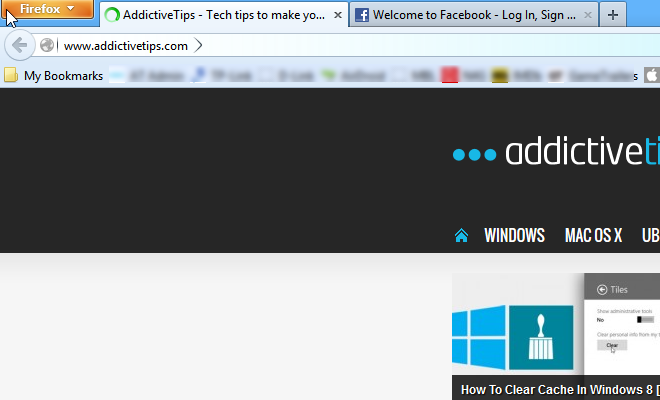The width and height of the screenshot is (660, 400).
Task: Close the Facebook tab
Action: (x=588, y=15)
